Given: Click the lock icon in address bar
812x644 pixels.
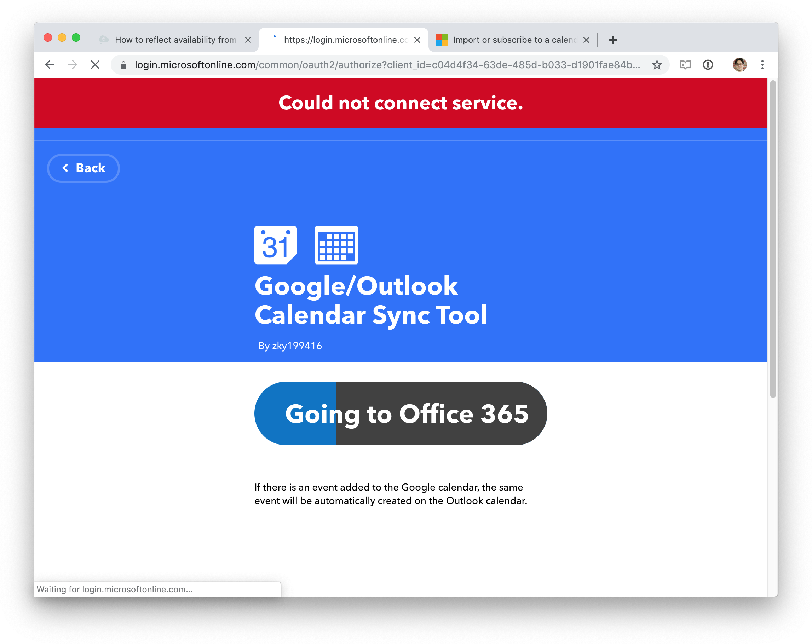Looking at the screenshot, I should [x=123, y=65].
